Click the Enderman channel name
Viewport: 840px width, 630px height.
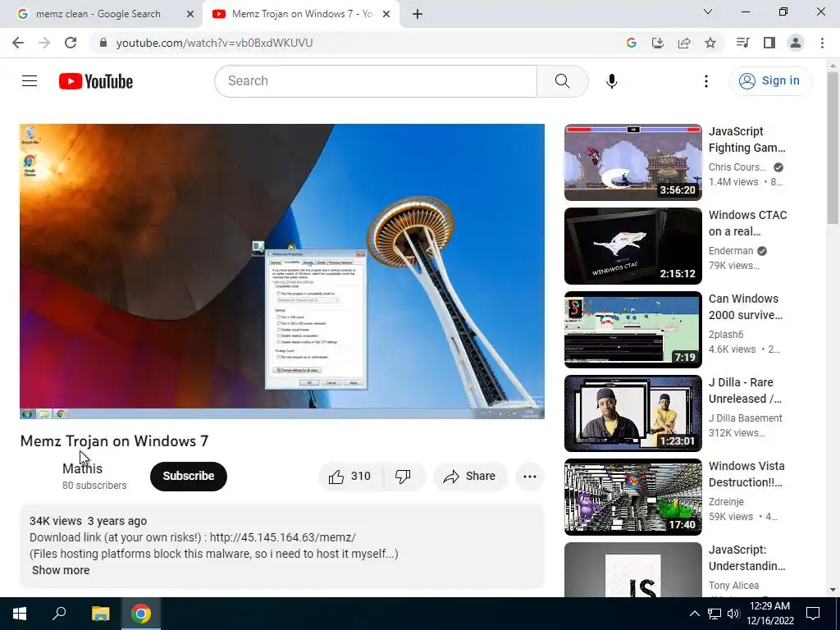point(731,251)
